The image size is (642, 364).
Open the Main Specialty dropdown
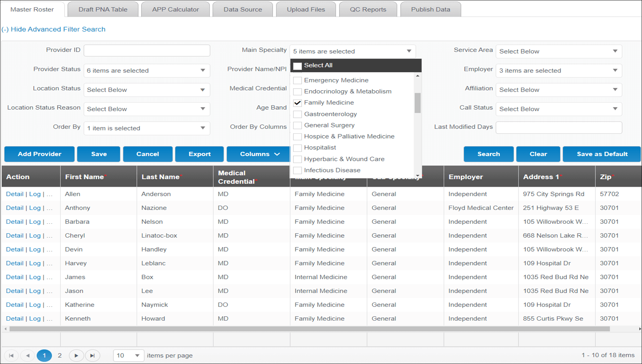coord(353,51)
